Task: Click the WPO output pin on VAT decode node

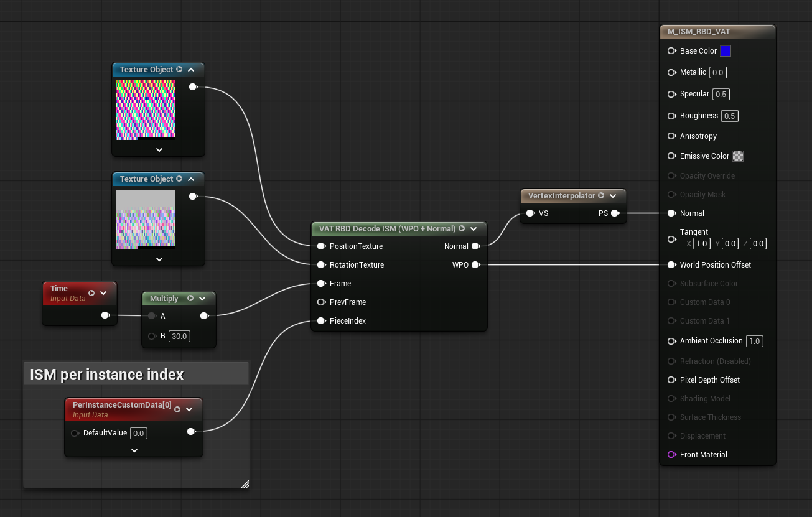Action: tap(476, 265)
